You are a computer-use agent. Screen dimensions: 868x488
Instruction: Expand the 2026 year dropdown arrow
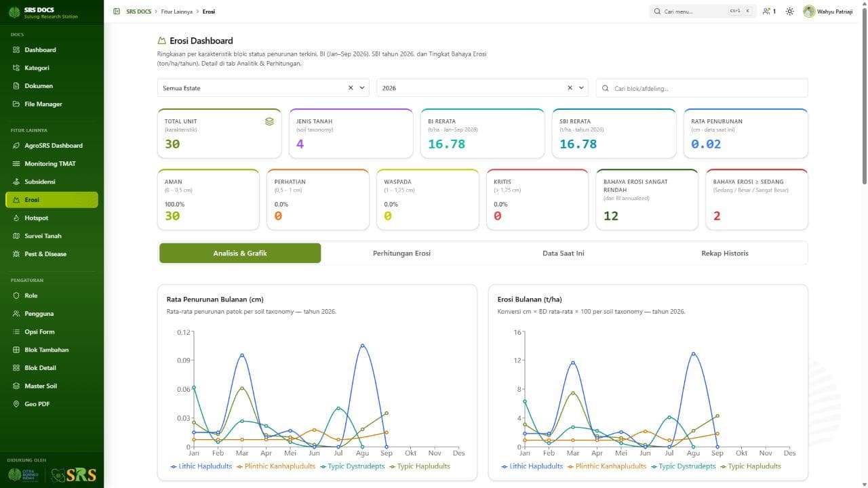coord(582,88)
